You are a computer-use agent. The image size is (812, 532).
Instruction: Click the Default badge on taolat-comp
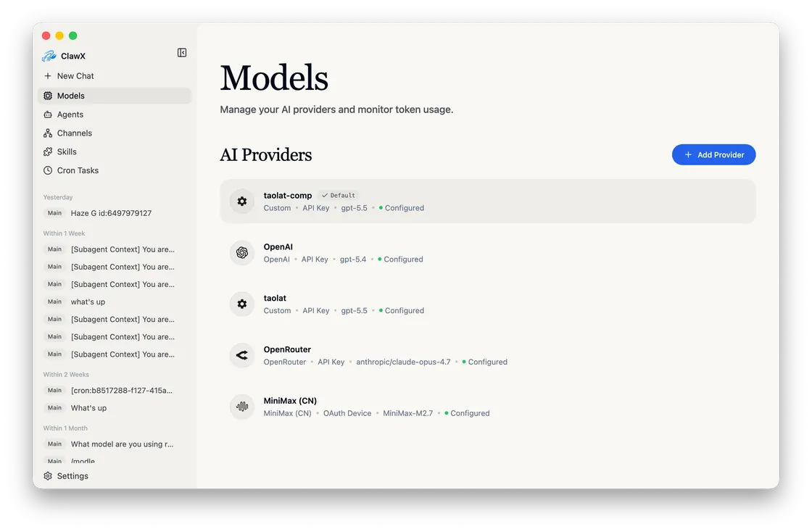point(339,196)
